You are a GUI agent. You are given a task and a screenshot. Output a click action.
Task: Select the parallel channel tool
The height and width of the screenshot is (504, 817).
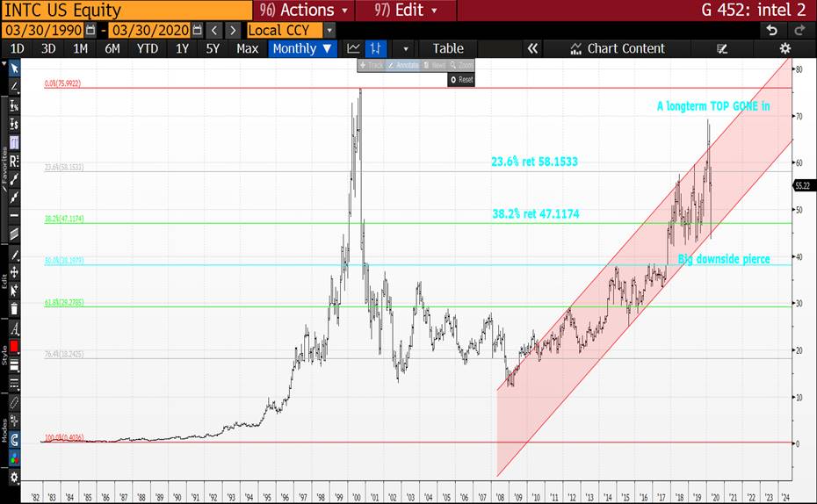14,234
